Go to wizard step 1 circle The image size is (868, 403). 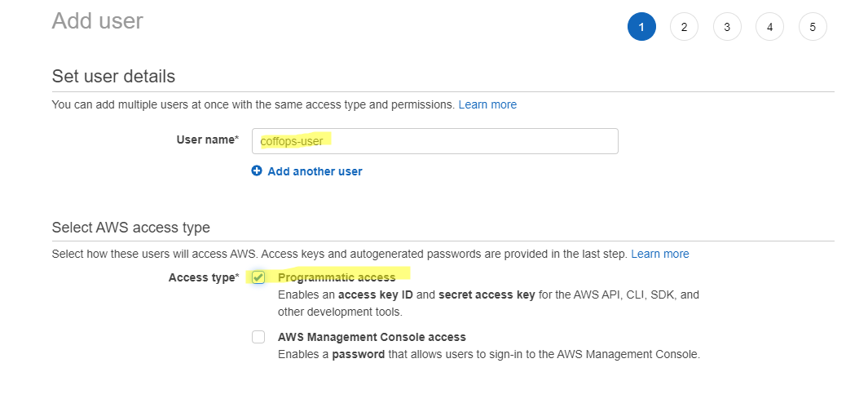[x=641, y=27]
